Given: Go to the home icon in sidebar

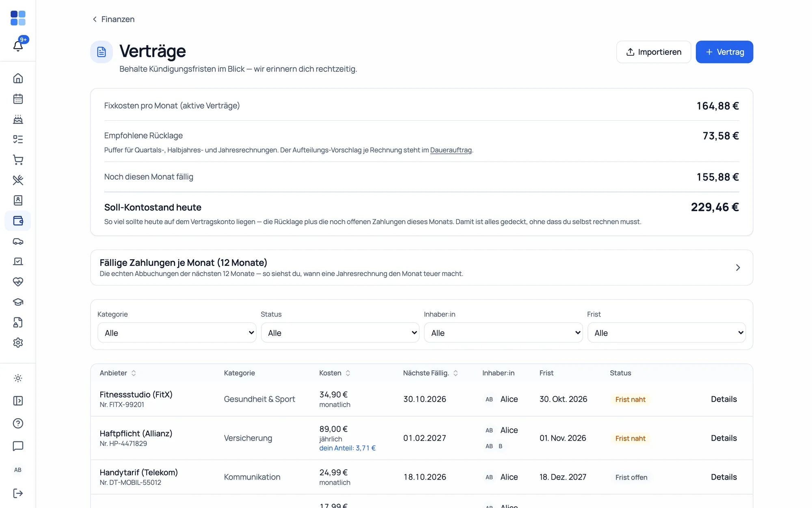Looking at the screenshot, I should 18,78.
